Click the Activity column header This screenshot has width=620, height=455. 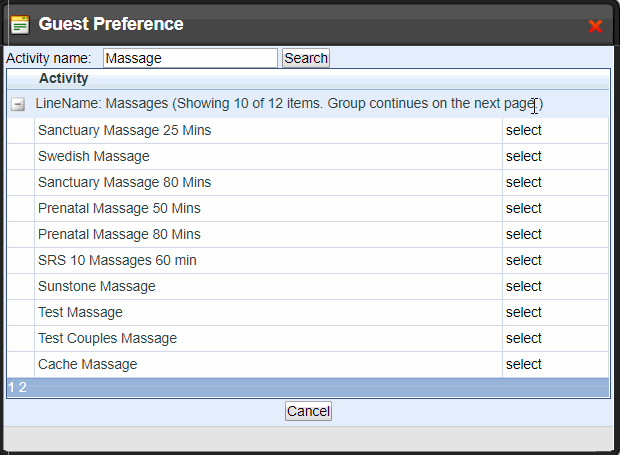pyautogui.click(x=63, y=78)
